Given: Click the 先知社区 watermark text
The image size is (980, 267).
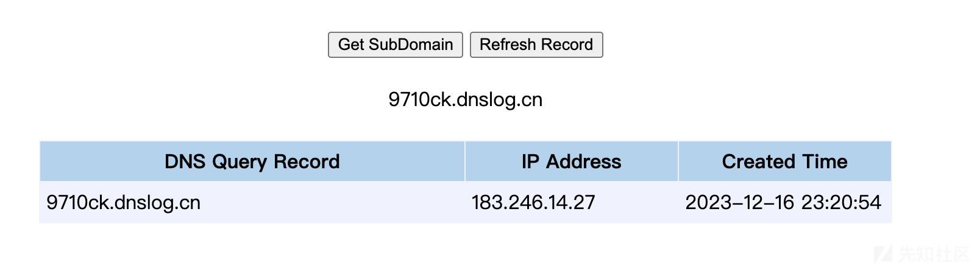Looking at the screenshot, I should pos(932,254).
